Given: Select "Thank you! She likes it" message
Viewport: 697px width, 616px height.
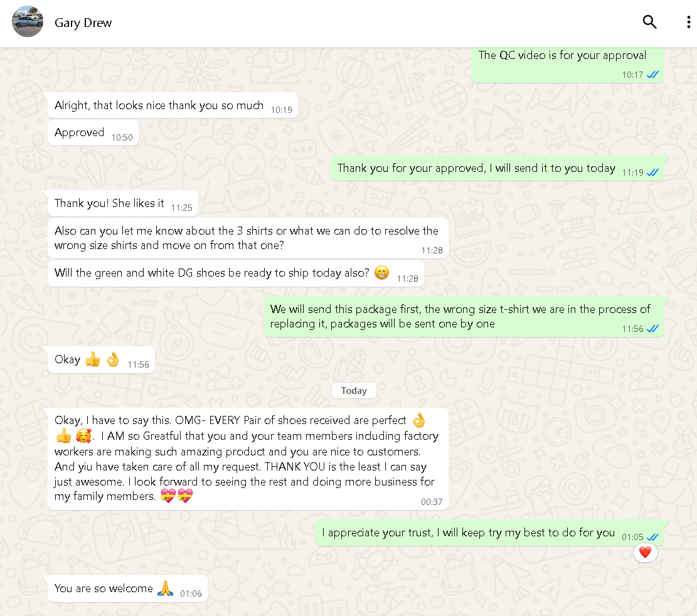Looking at the screenshot, I should (109, 203).
